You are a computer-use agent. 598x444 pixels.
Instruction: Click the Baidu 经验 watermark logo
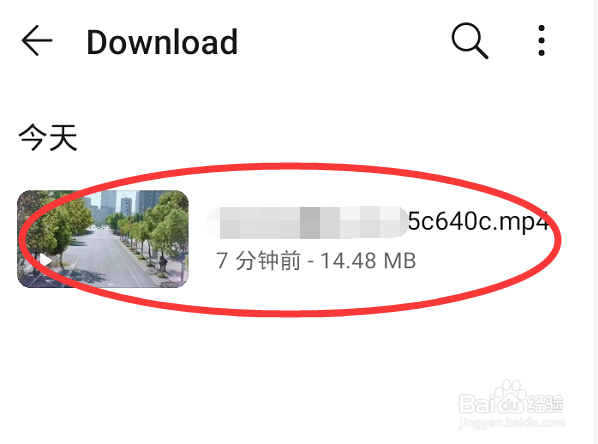511,399
